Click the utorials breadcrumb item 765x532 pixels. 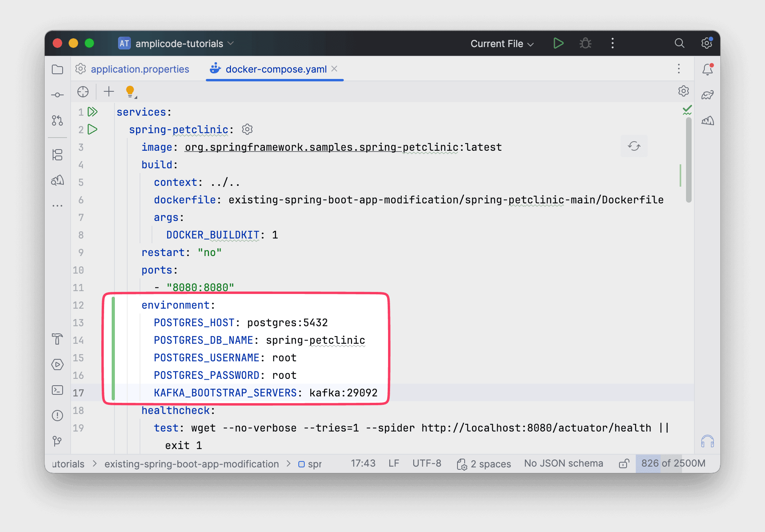click(68, 464)
